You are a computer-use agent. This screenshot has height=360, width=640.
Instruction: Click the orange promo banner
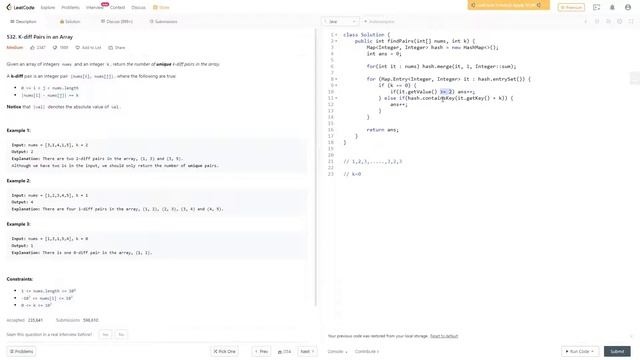[x=509, y=5]
